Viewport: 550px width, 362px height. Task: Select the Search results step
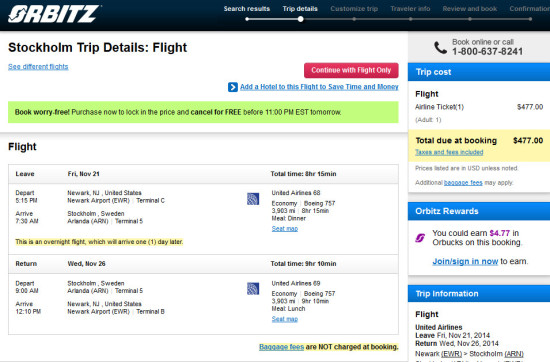[247, 9]
